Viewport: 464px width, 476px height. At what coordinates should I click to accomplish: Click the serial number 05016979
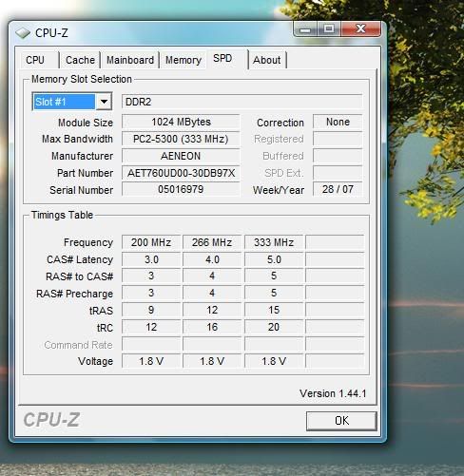181,189
